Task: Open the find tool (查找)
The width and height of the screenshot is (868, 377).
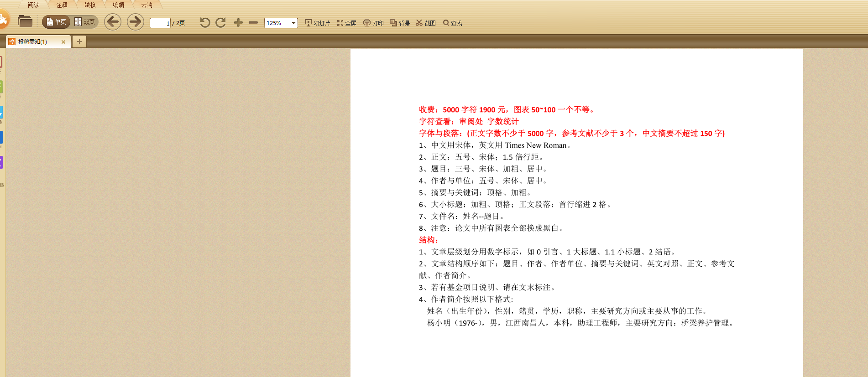Action: click(452, 23)
